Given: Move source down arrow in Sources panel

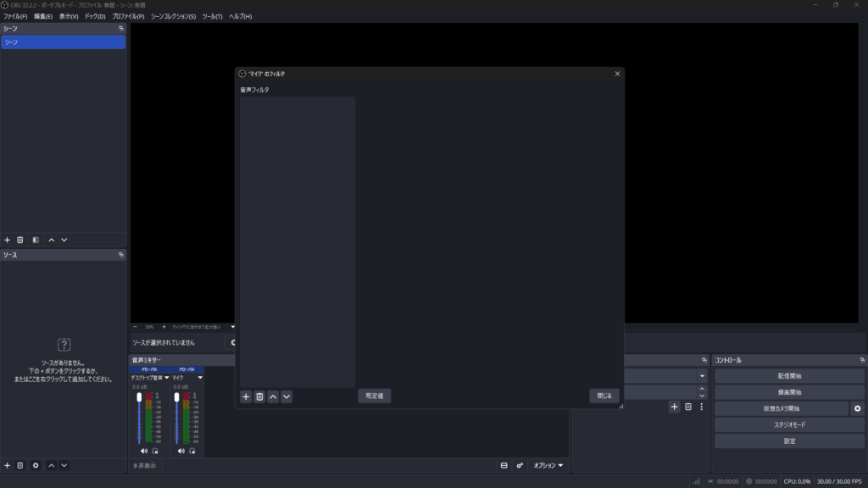Looking at the screenshot, I should 64,466.
